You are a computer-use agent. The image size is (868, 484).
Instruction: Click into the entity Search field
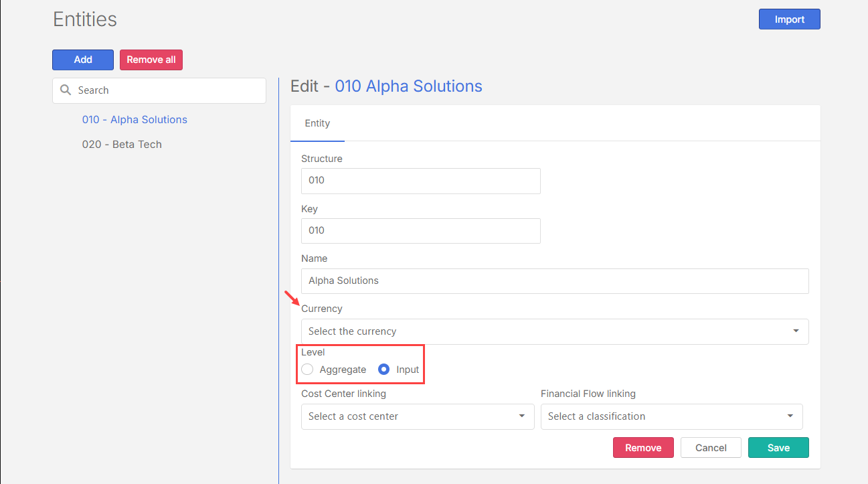tap(167, 90)
